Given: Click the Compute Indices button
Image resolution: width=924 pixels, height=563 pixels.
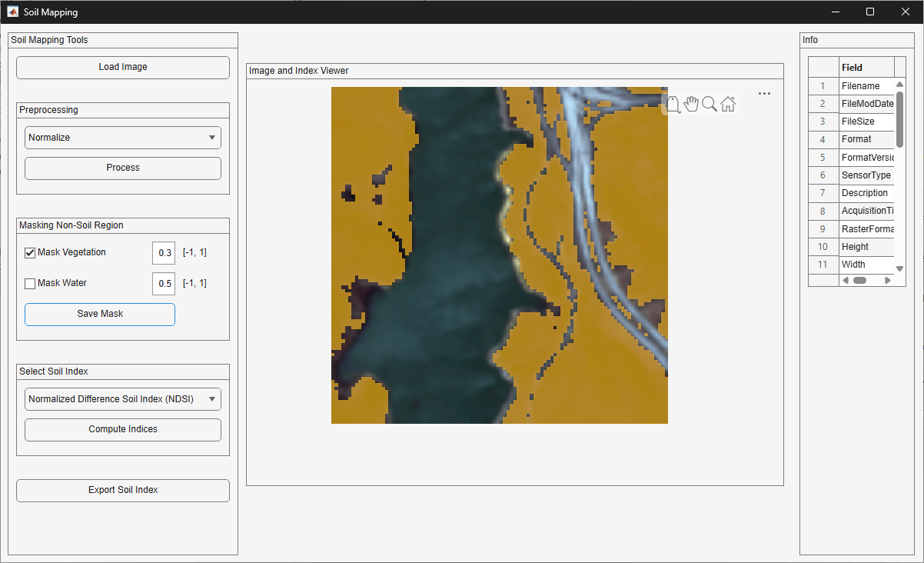Looking at the screenshot, I should (123, 429).
